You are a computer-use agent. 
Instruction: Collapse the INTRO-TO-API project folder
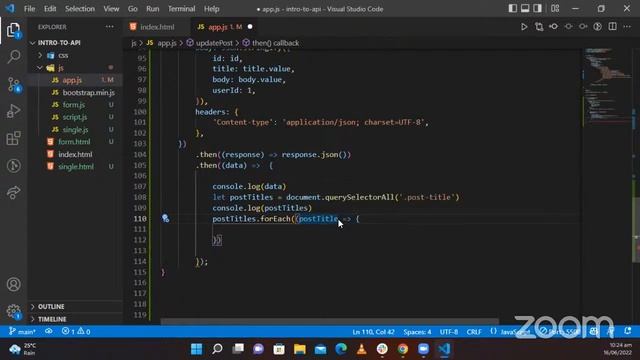click(x=59, y=43)
